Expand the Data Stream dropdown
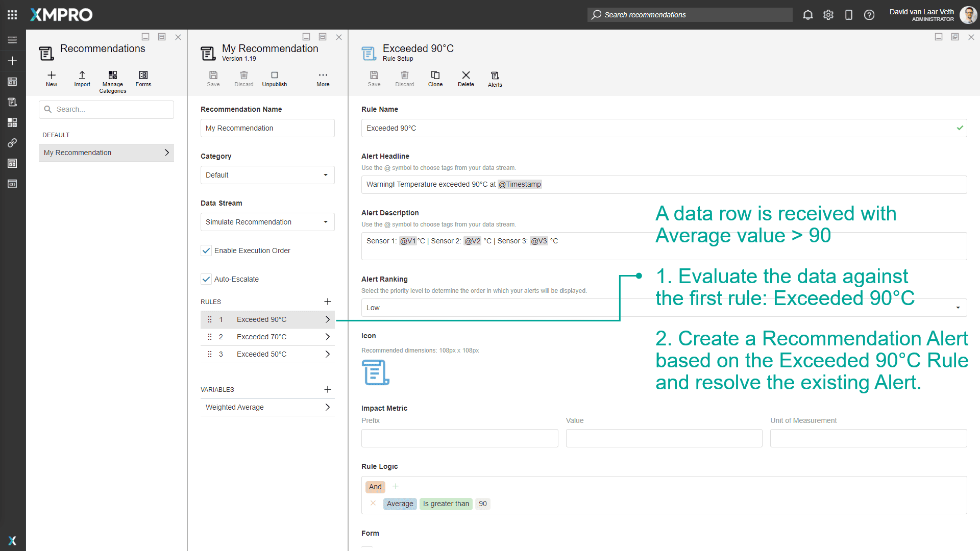The width and height of the screenshot is (980, 551). [x=267, y=222]
